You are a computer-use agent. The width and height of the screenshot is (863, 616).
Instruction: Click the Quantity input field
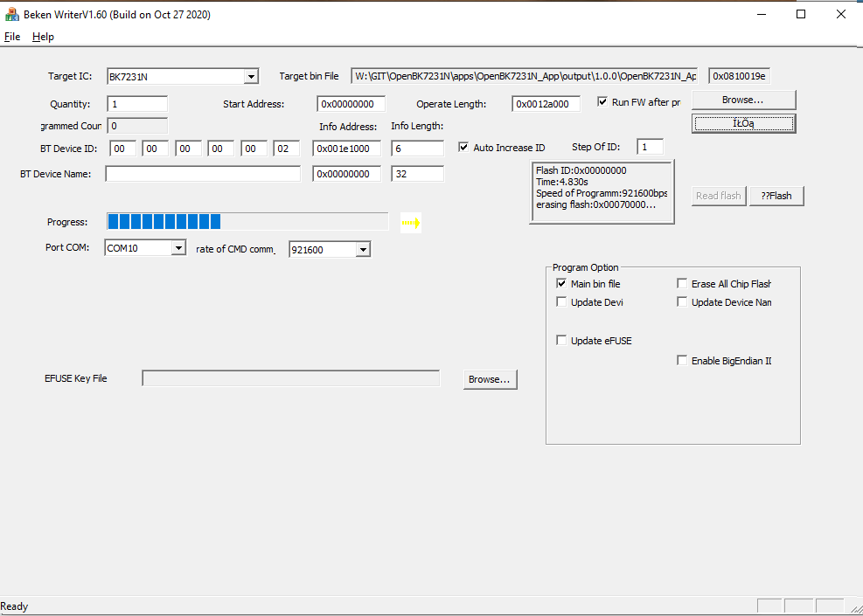pyautogui.click(x=137, y=104)
